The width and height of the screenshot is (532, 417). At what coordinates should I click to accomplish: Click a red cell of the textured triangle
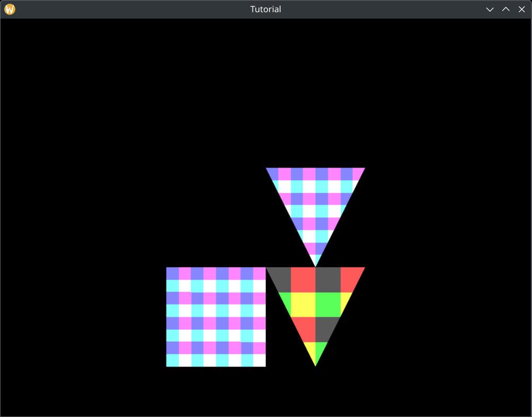pos(302,279)
